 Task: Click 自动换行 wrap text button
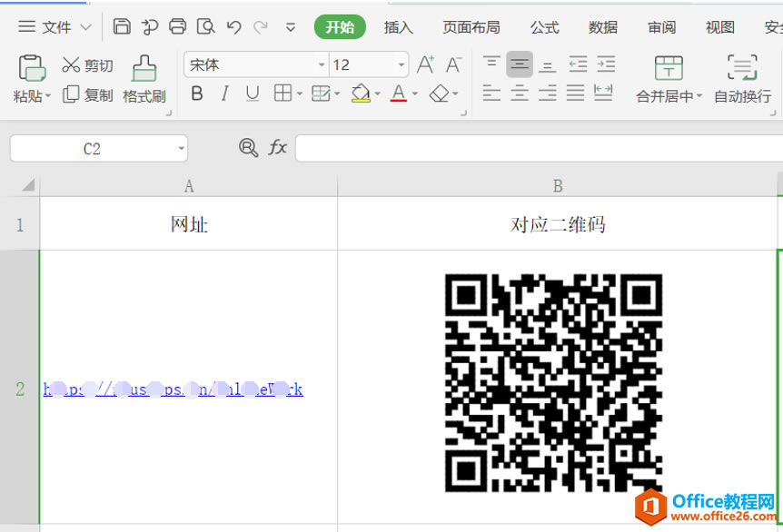coord(742,79)
